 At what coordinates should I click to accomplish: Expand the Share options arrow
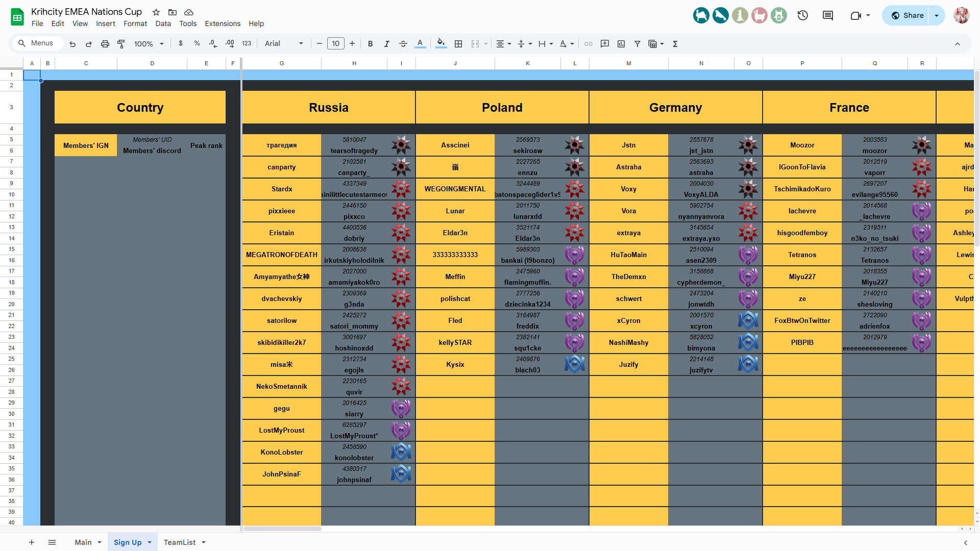tap(937, 15)
